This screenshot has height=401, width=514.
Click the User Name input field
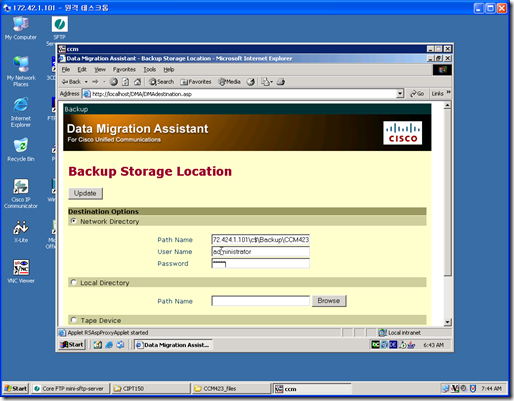tap(260, 252)
